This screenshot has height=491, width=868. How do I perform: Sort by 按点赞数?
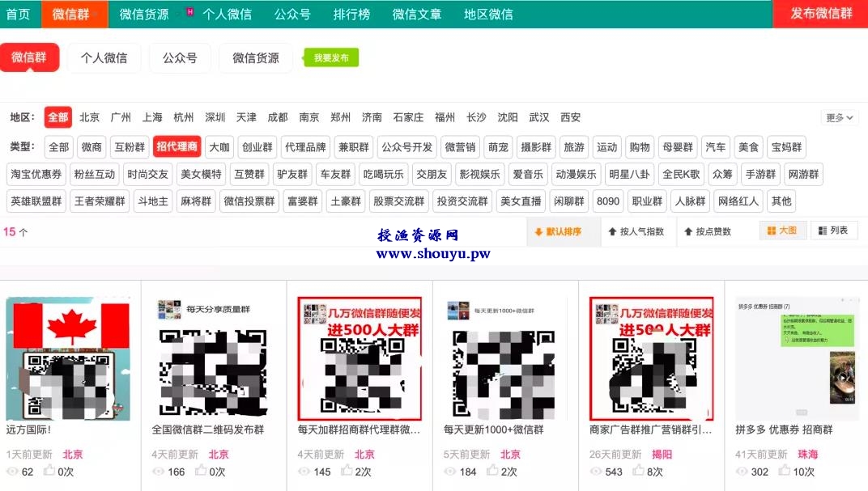708,231
